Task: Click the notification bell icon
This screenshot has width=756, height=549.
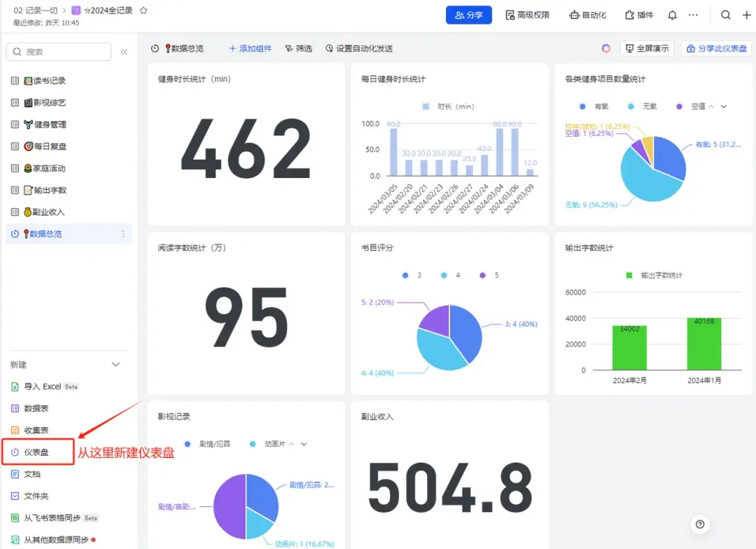Action: coord(671,14)
